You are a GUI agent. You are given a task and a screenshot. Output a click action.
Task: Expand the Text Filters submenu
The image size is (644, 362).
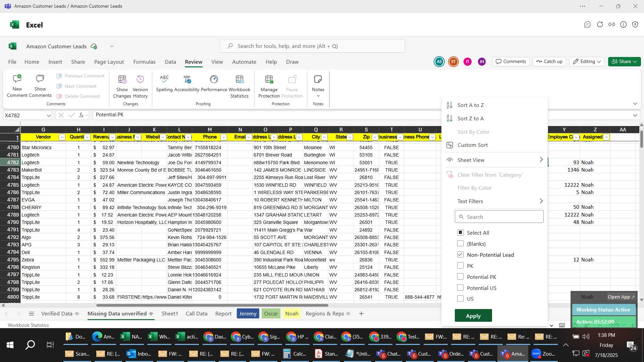[x=494, y=201]
